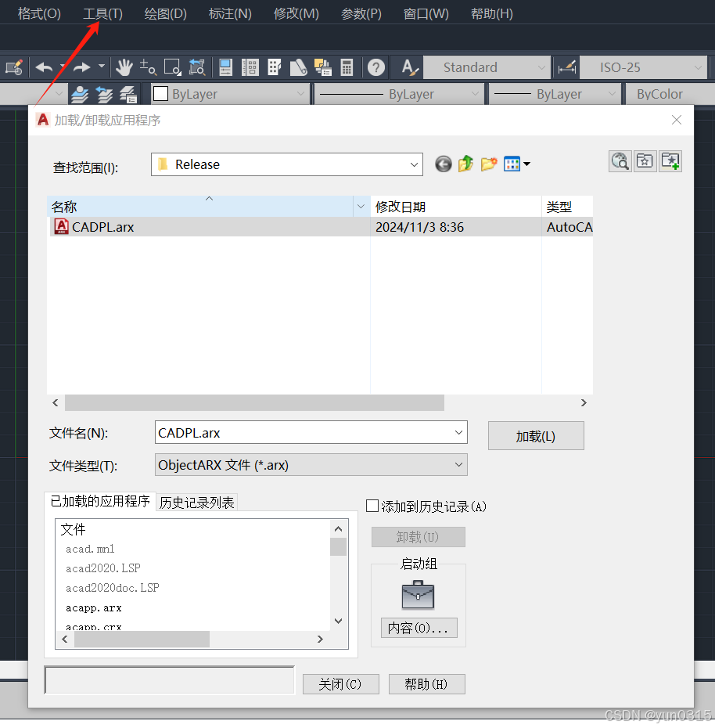The height and width of the screenshot is (728, 715).
Task: Open the 修改(M) menu
Action: (x=296, y=13)
